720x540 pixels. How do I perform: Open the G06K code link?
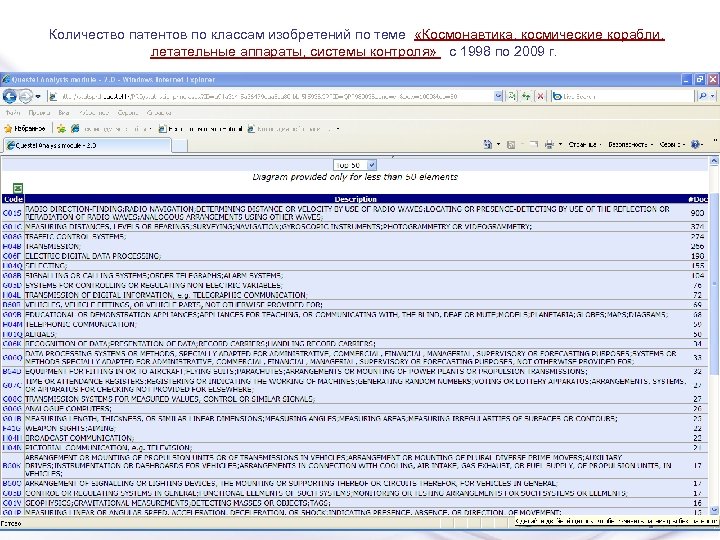pos(12,343)
